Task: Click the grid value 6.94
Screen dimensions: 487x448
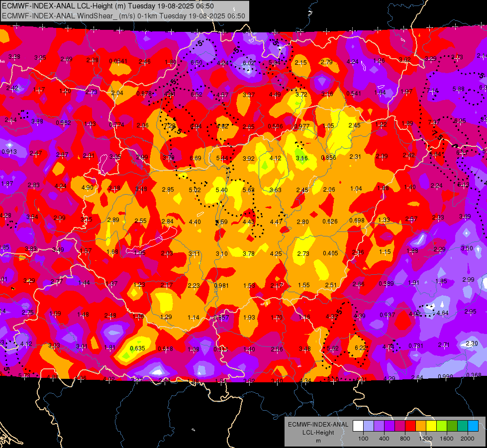Action: [x=195, y=126]
